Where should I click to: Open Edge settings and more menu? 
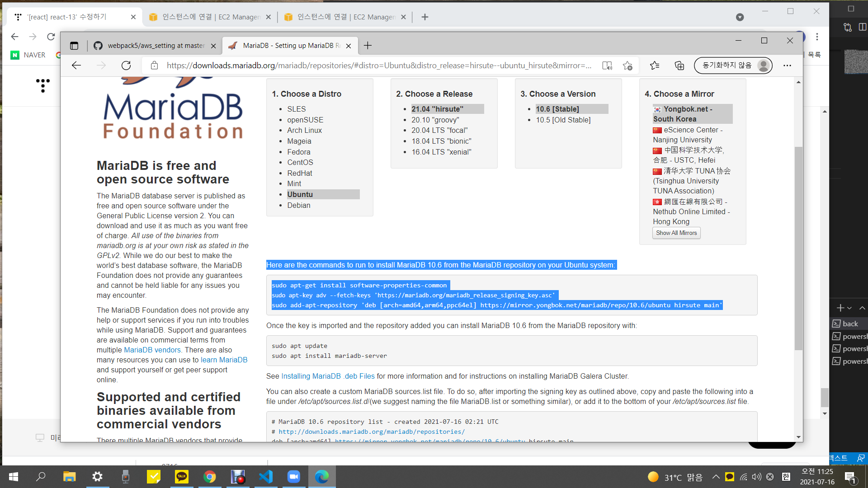[x=787, y=66]
